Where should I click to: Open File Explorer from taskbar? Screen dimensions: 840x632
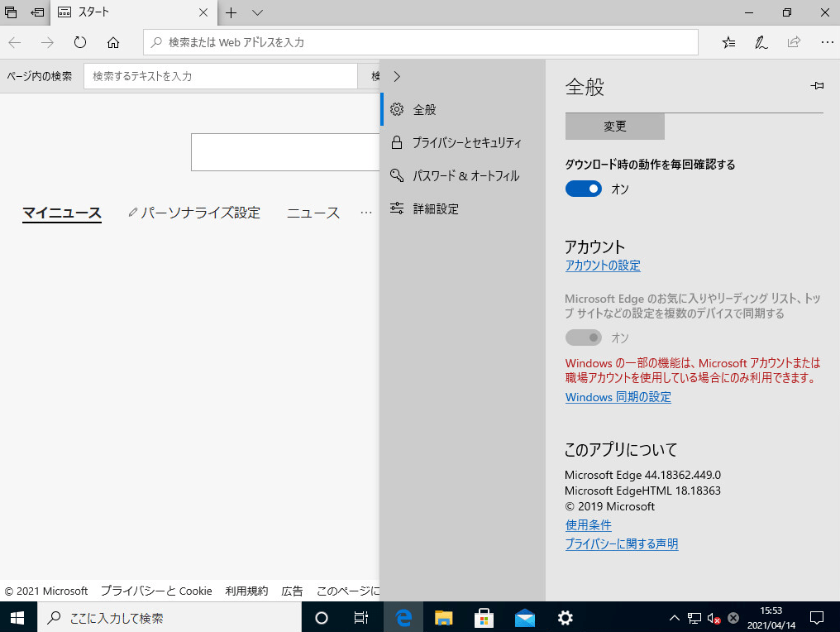pos(444,618)
